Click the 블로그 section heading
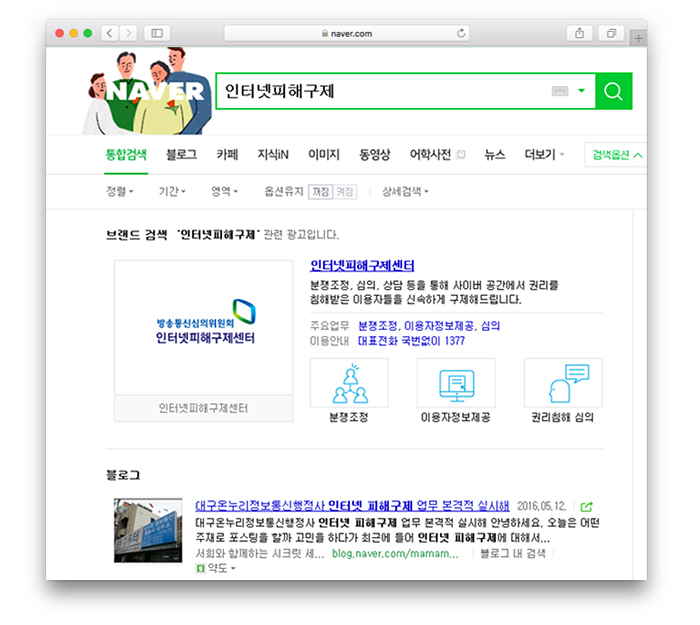Image resolution: width=700 pixels, height=625 pixels. (123, 475)
